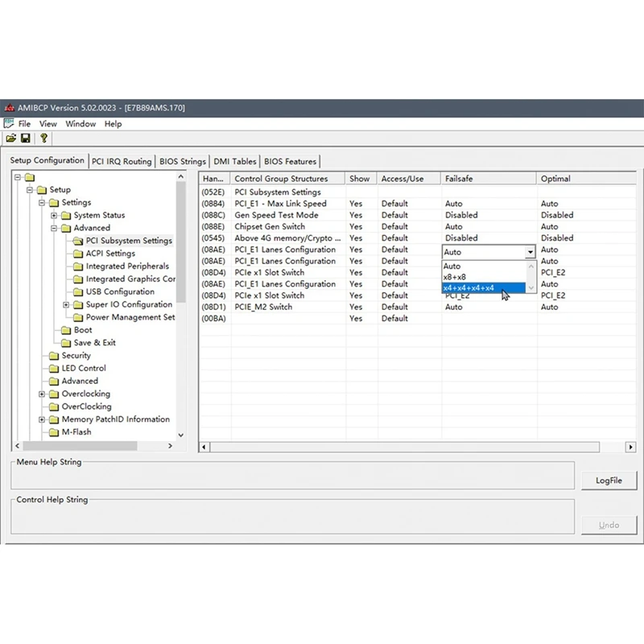
Task: Select the OverClocking folder with capital C
Action: (x=86, y=407)
